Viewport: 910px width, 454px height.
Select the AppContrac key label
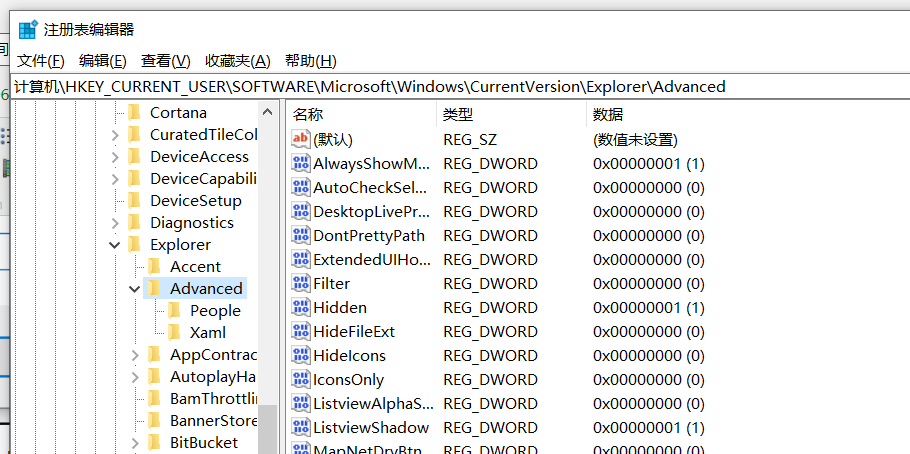214,355
